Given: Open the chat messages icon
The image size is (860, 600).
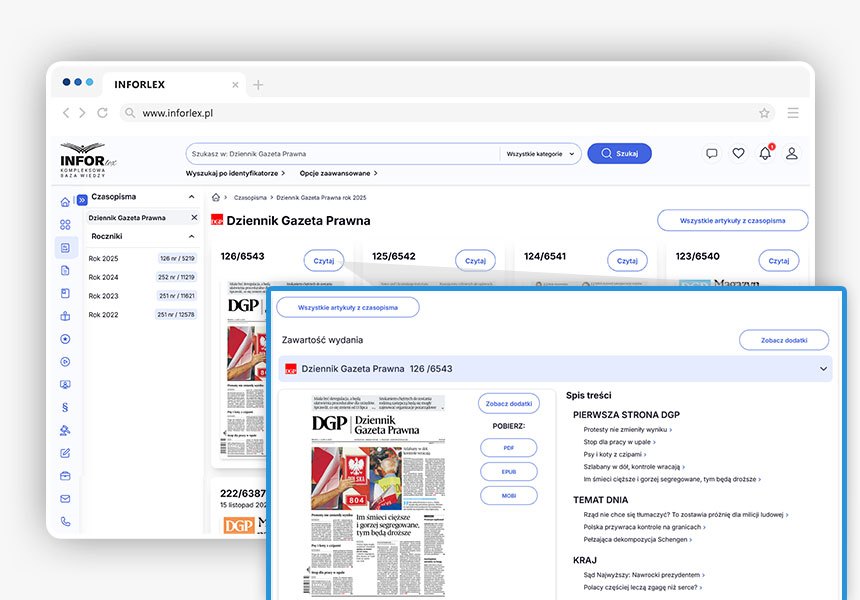Looking at the screenshot, I should pyautogui.click(x=712, y=153).
